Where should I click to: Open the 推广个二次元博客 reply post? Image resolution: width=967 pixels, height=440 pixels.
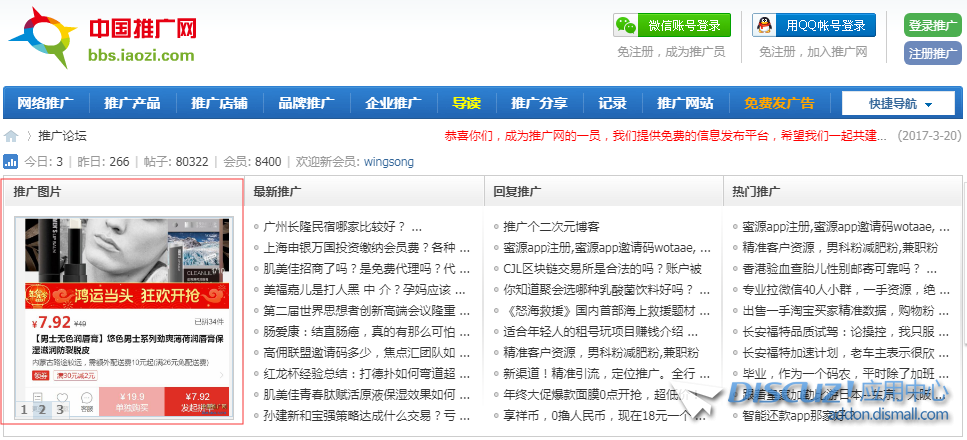click(565, 227)
